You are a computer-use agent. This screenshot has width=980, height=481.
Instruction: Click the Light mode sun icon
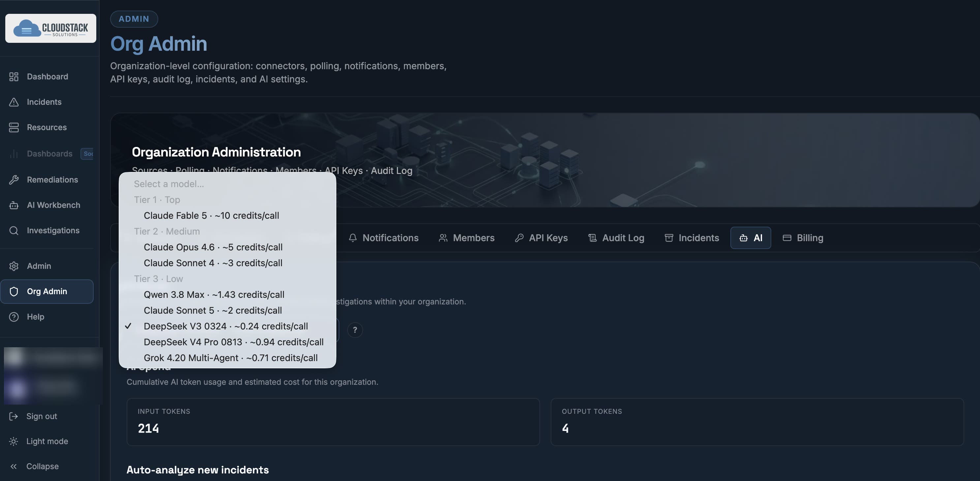tap(13, 441)
